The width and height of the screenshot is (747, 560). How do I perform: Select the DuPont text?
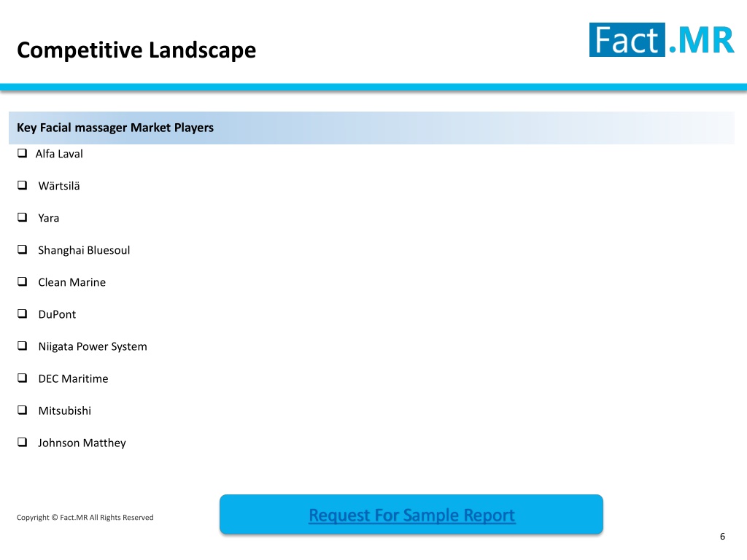tap(57, 314)
